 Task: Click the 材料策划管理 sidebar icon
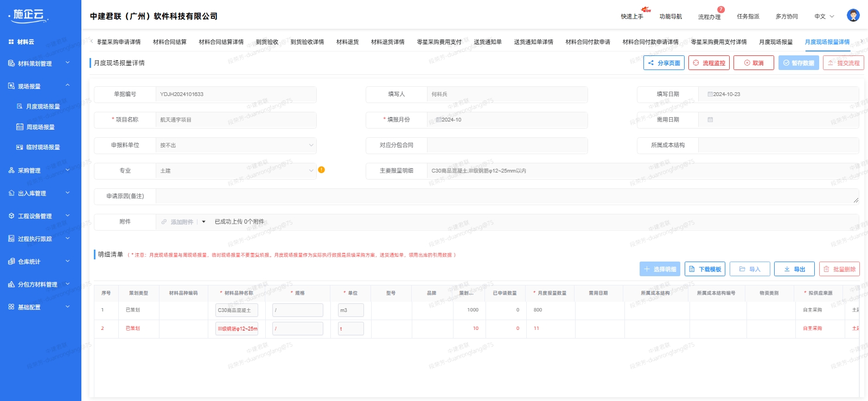[11, 63]
